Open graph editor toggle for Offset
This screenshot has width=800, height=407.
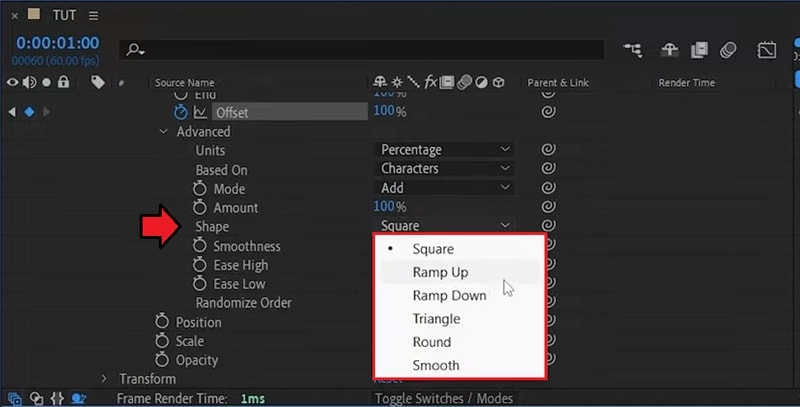pos(200,112)
